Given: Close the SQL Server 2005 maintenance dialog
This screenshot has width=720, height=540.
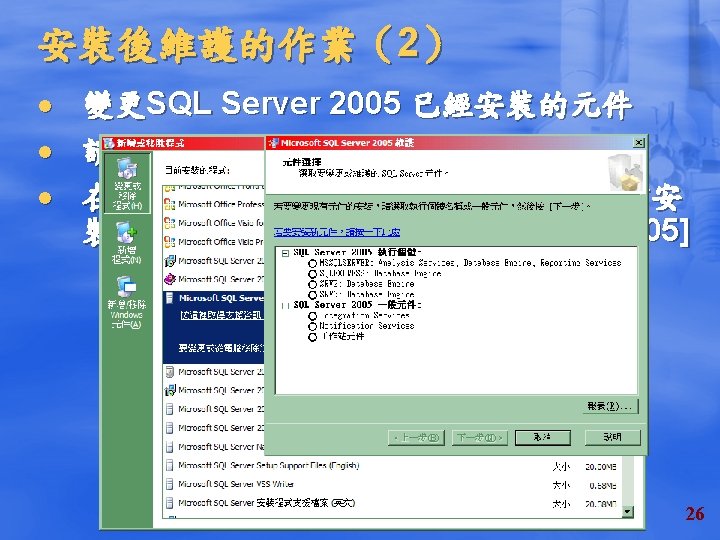Looking at the screenshot, I should click(638, 143).
